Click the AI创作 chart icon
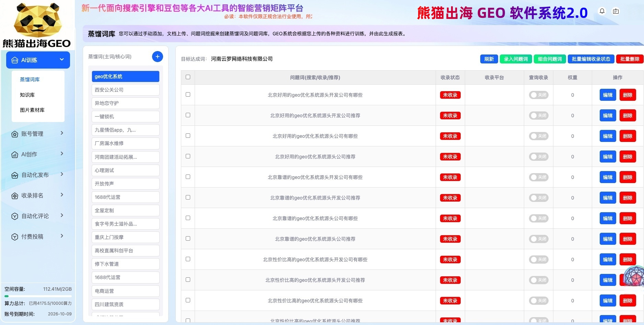644x325 pixels. pyautogui.click(x=15, y=155)
